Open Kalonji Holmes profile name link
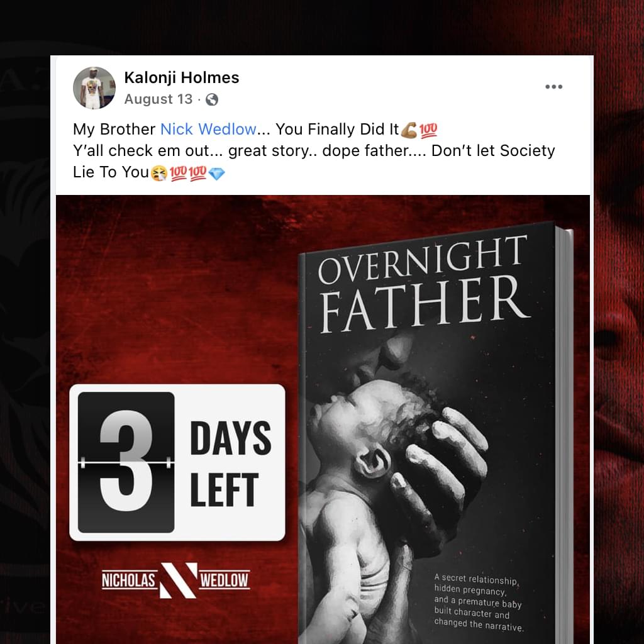 (182, 77)
